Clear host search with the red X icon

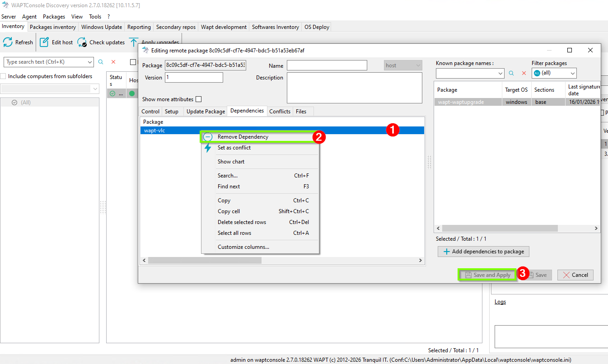coord(113,62)
